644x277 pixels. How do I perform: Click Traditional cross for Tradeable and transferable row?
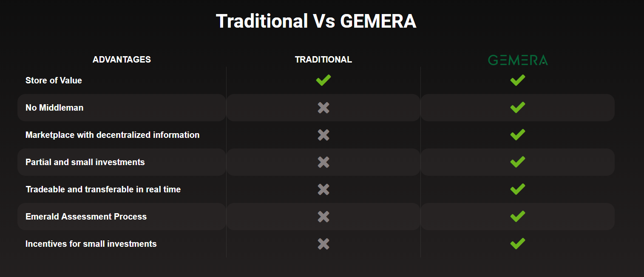(x=323, y=189)
